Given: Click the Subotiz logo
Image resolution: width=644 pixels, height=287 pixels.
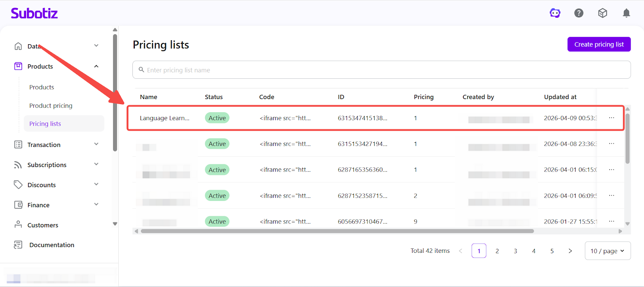Looking at the screenshot, I should pyautogui.click(x=34, y=13).
